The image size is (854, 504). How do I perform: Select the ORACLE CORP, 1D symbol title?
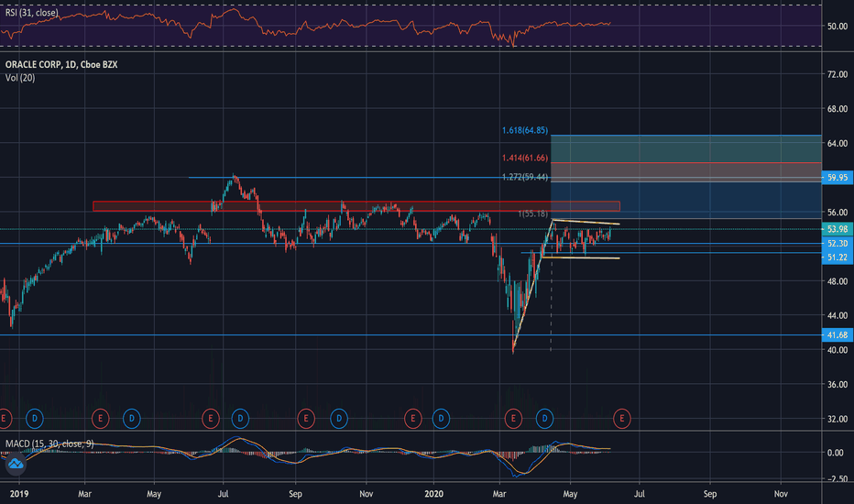[61, 64]
